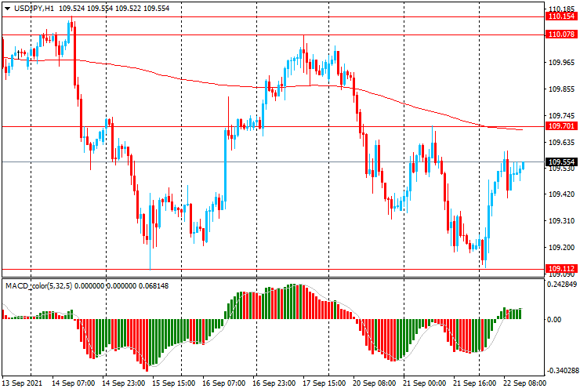Screen dimensions: 580x392
Task: Click the MACD scale zero level 0.00
Action: tap(553, 319)
